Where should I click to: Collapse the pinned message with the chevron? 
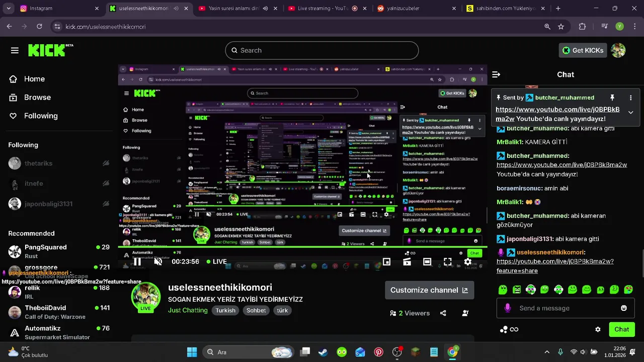click(x=630, y=112)
